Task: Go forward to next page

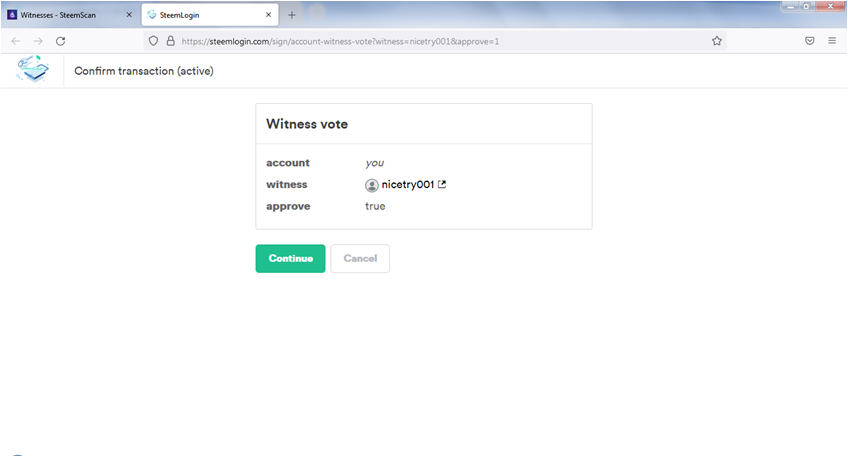Action: [38, 41]
